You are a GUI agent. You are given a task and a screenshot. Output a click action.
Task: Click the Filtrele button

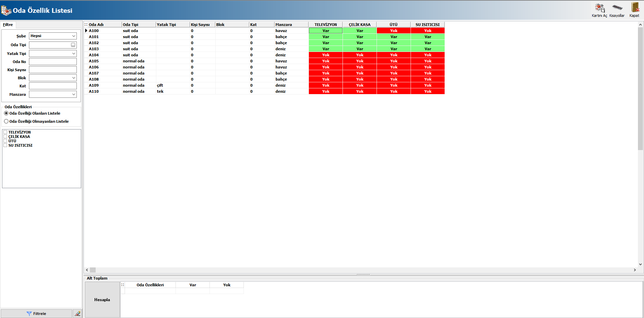36,314
